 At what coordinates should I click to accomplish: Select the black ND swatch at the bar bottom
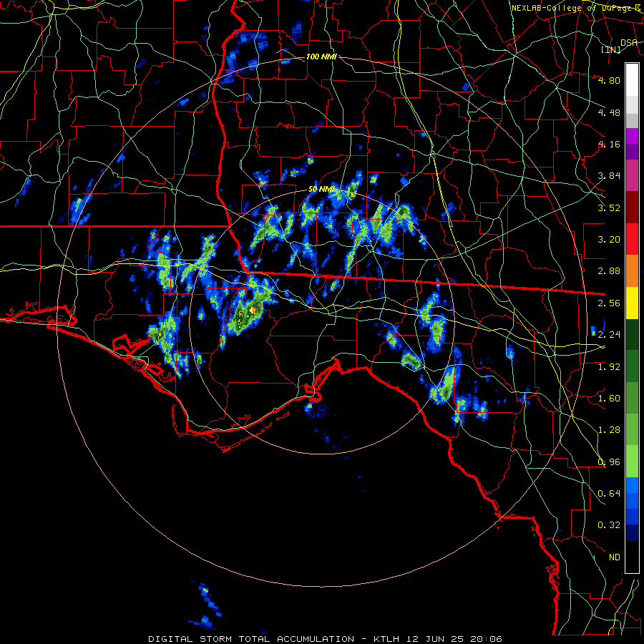point(632,557)
